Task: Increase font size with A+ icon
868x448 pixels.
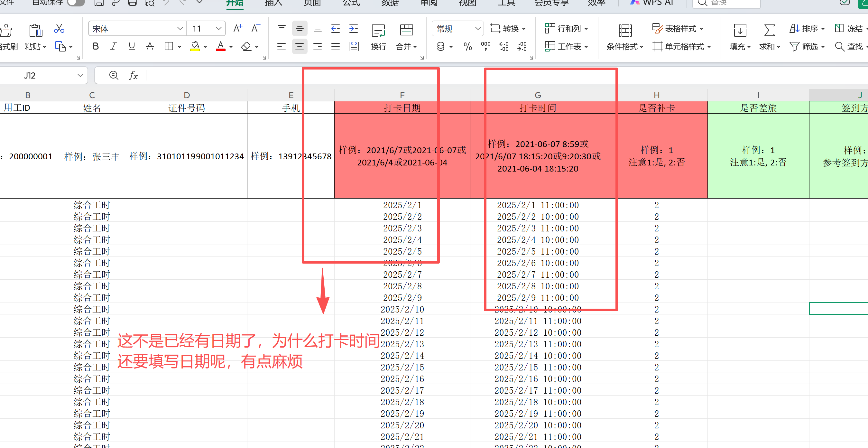Action: pos(237,29)
